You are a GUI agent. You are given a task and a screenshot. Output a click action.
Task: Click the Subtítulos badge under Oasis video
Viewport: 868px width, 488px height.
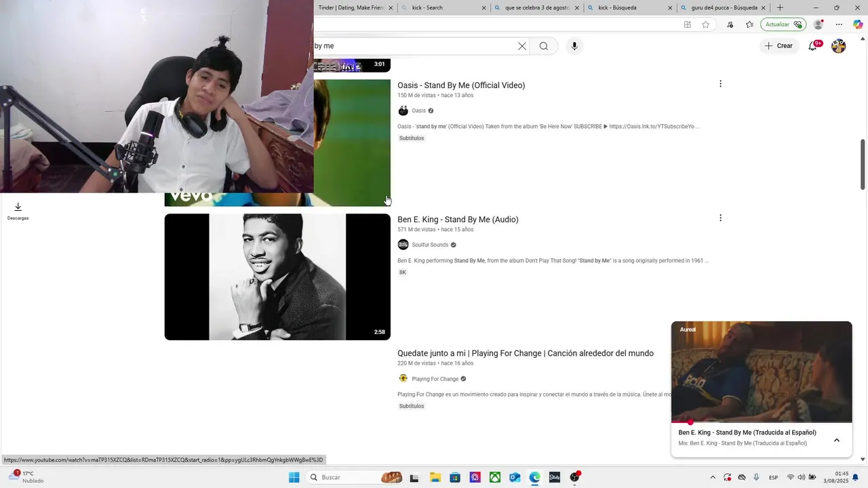click(412, 138)
